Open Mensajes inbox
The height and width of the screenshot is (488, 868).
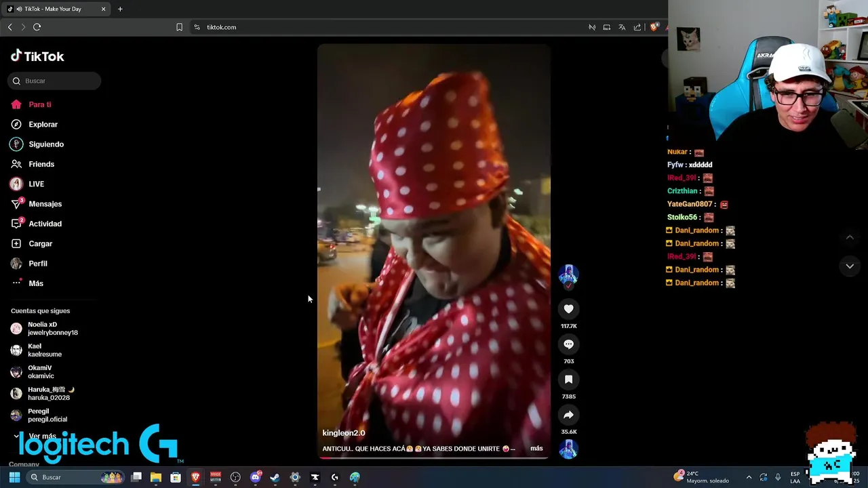[37, 203]
